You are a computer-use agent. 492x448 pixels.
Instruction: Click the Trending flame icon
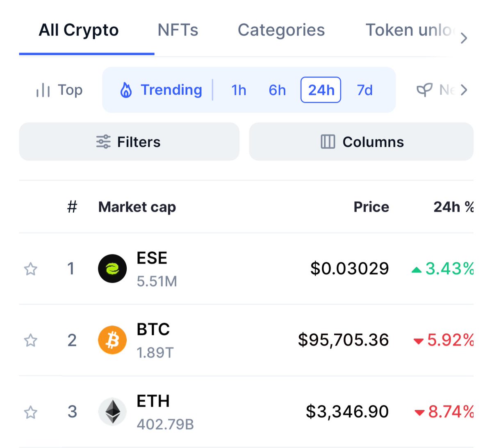[x=126, y=90]
